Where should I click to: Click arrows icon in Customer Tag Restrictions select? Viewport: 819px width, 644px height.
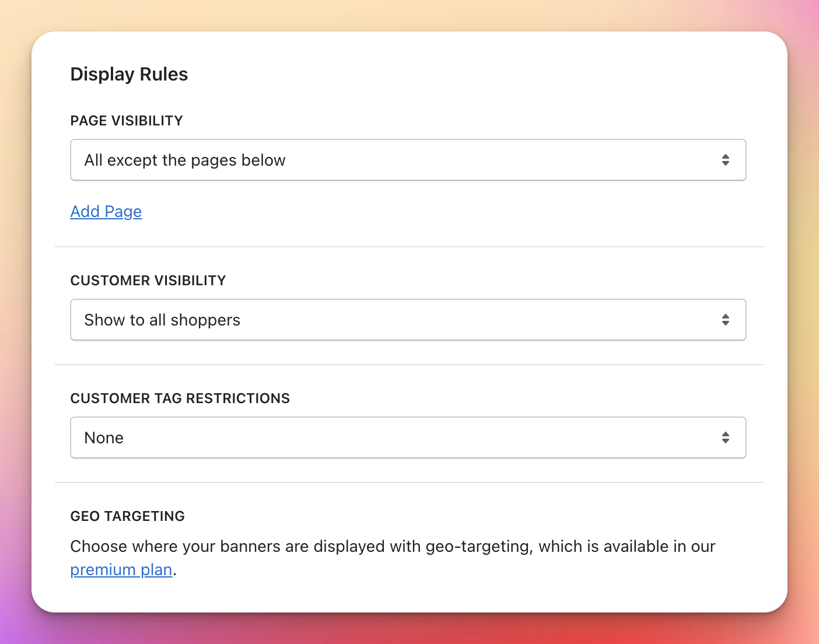coord(726,437)
